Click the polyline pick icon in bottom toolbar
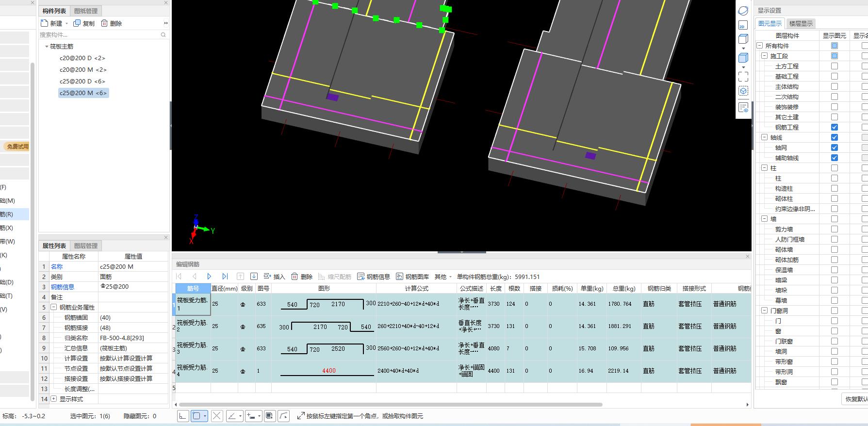The height and width of the screenshot is (426, 868). click(x=284, y=416)
